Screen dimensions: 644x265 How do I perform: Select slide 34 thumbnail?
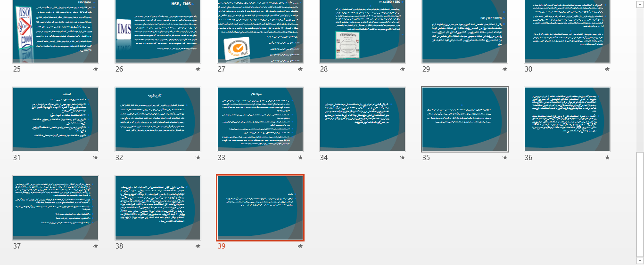[x=363, y=119]
